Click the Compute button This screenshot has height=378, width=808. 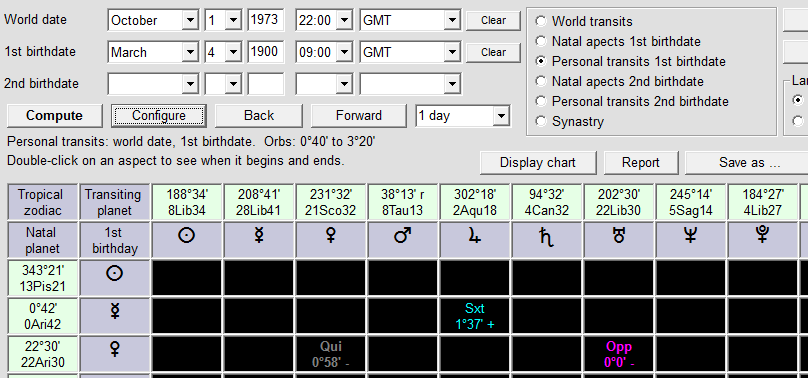[x=55, y=116]
